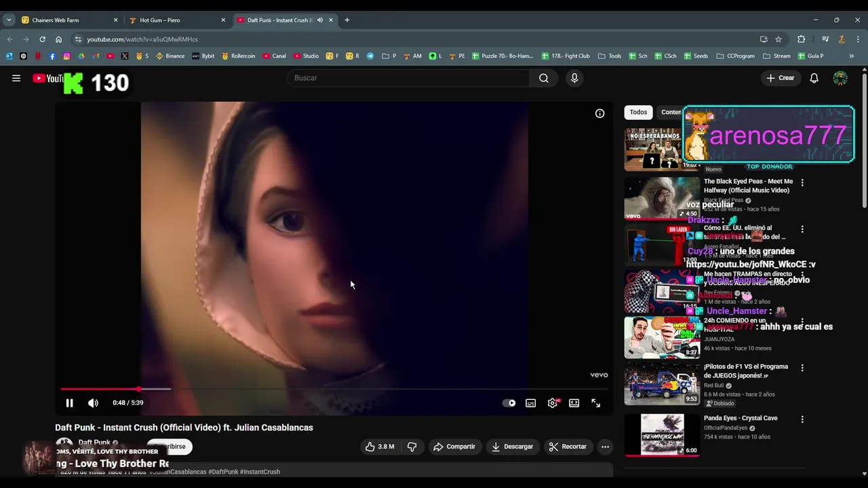Open 24h COMIENDO en un HOSPITAL thumbnail
The image size is (868, 488).
662,338
